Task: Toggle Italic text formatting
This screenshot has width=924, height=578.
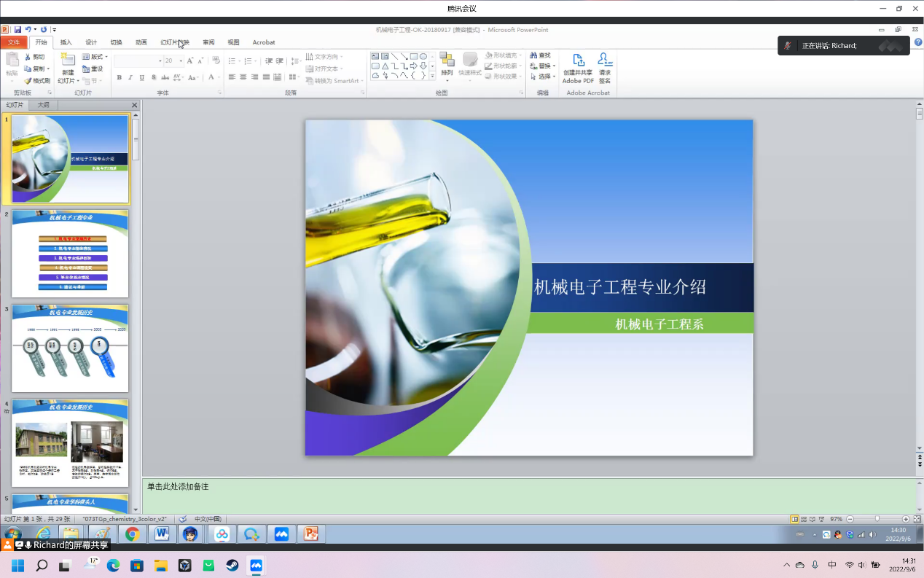Action: click(130, 77)
